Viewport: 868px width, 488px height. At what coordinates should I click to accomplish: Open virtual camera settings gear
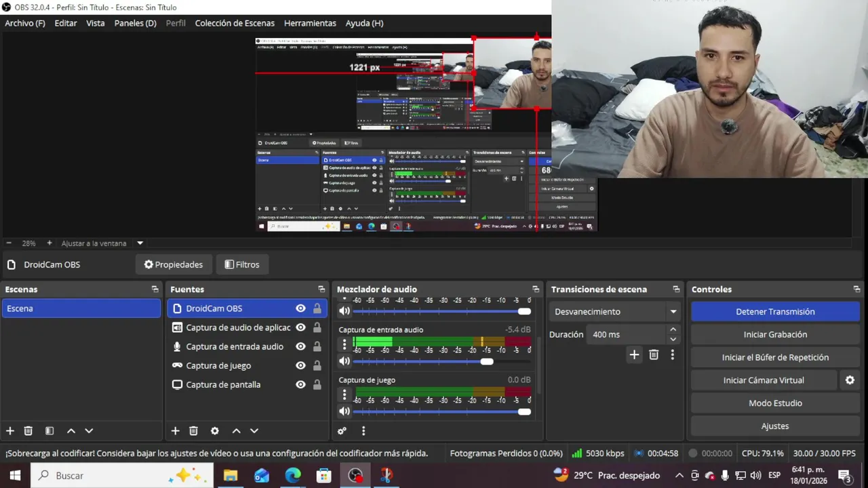coord(850,380)
